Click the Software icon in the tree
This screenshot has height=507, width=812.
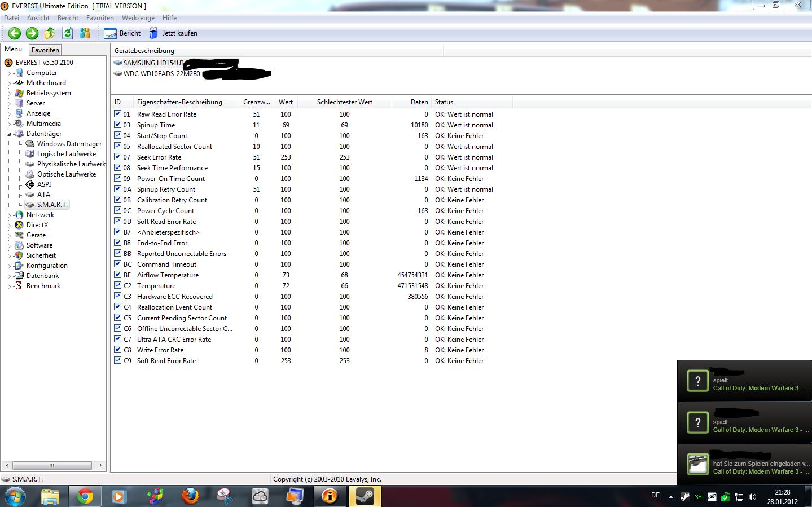pyautogui.click(x=19, y=245)
